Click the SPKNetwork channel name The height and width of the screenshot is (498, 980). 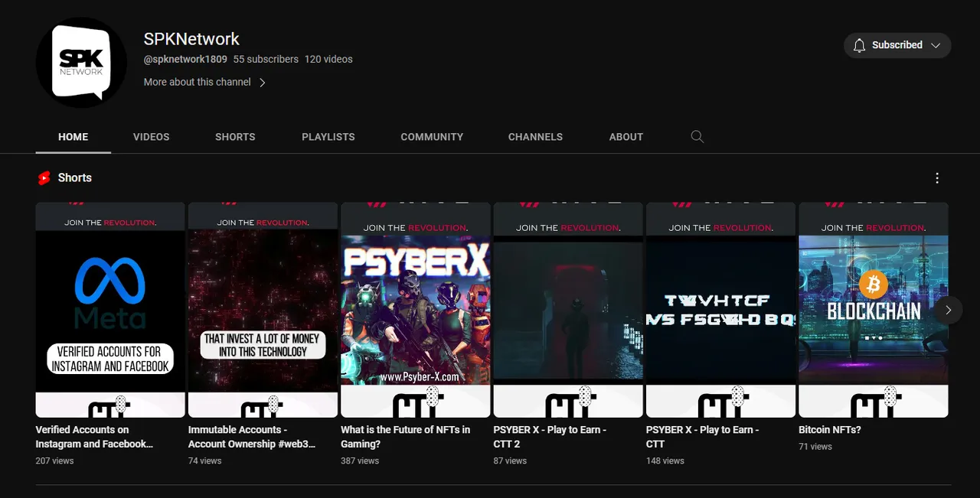pos(191,39)
